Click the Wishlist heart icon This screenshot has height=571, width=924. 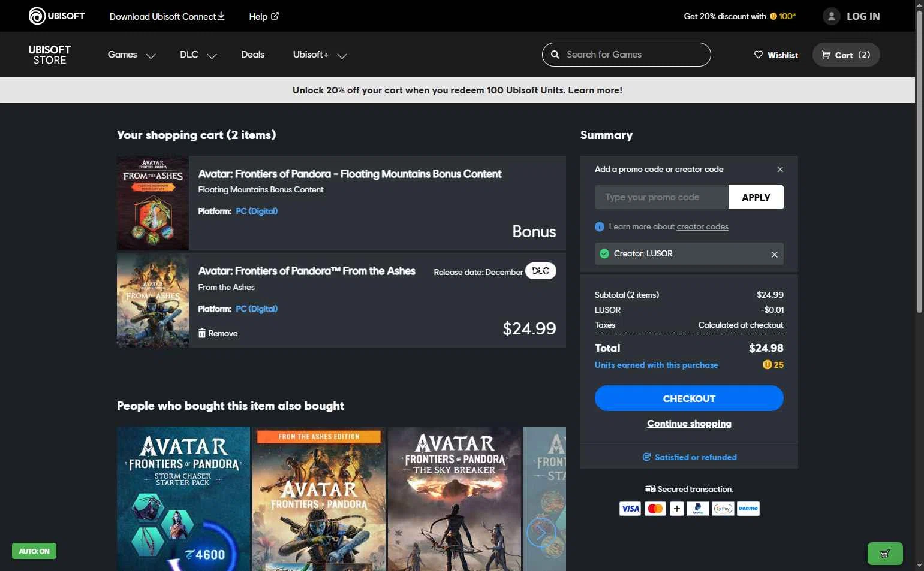click(759, 55)
